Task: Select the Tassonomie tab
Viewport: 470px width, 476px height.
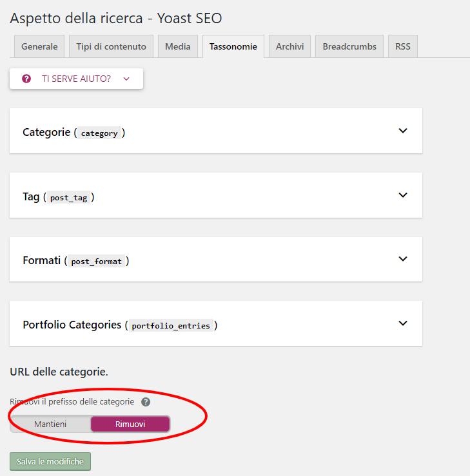Action: click(233, 46)
